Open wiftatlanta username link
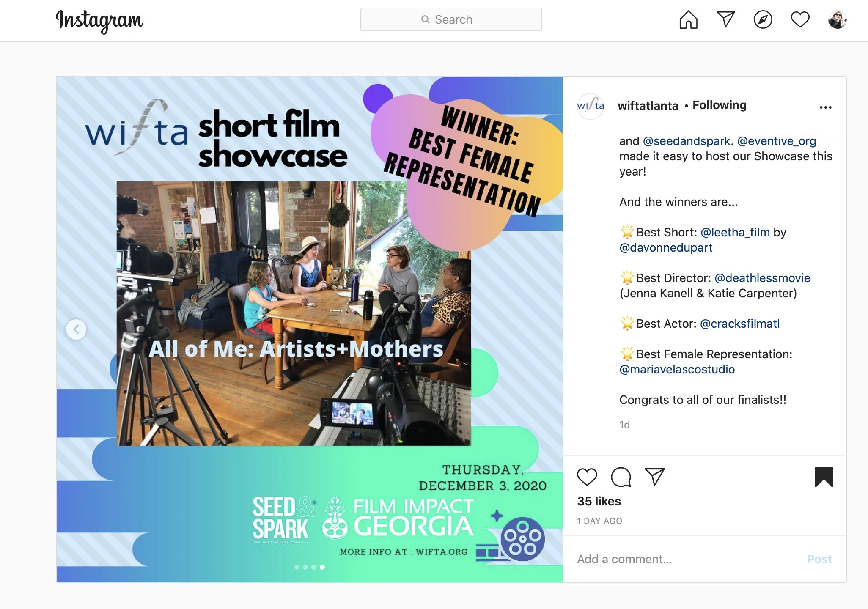This screenshot has height=609, width=868. click(648, 106)
